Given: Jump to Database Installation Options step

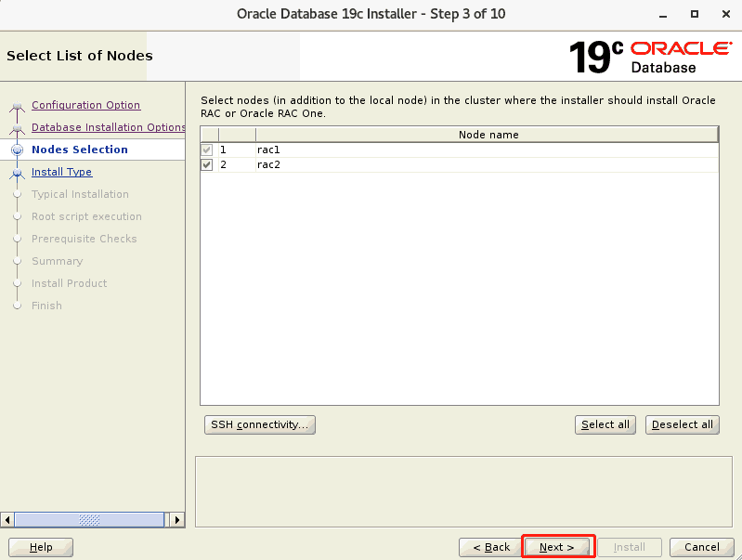Looking at the screenshot, I should tap(109, 127).
